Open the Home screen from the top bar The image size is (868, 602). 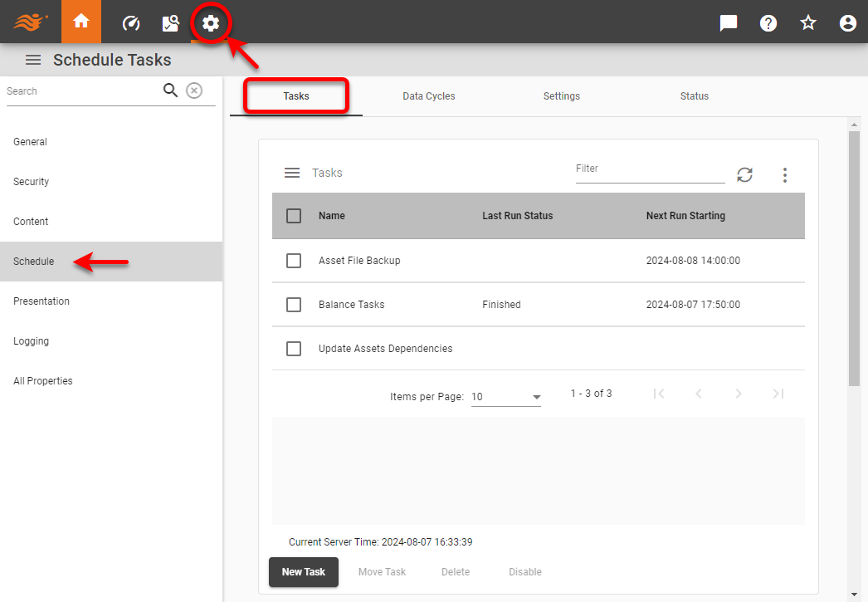click(80, 22)
